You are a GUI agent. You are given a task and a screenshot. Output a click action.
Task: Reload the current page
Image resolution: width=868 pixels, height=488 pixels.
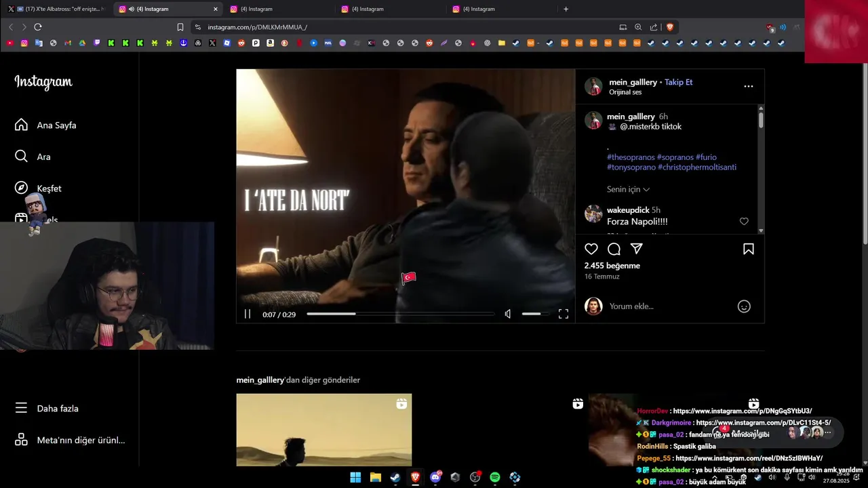coord(38,27)
